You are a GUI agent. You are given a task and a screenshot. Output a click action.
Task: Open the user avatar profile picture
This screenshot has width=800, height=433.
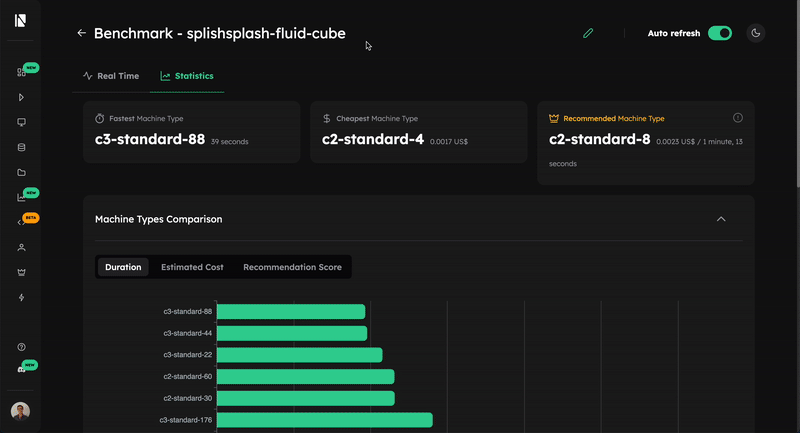(20, 411)
